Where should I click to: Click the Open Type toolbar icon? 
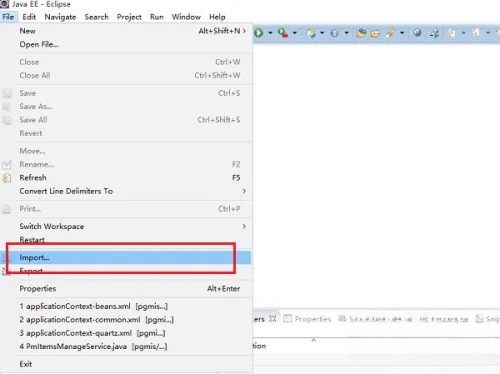(361, 33)
